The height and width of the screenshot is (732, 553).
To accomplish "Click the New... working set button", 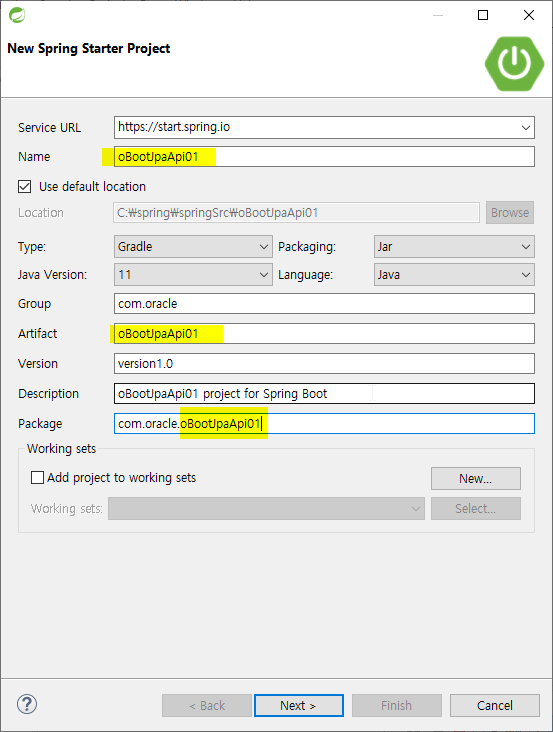I will pyautogui.click(x=476, y=479).
